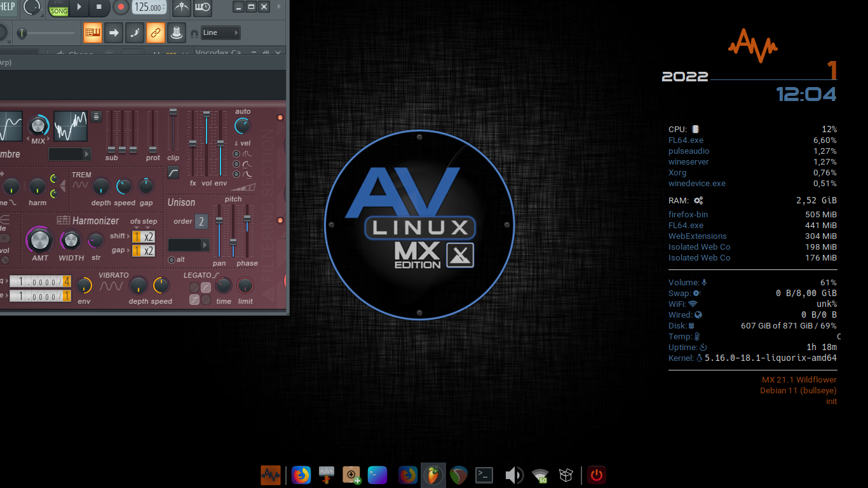The height and width of the screenshot is (488, 868).
Task: Open the purple terminal prompt icon in the dock
Action: coord(377,475)
